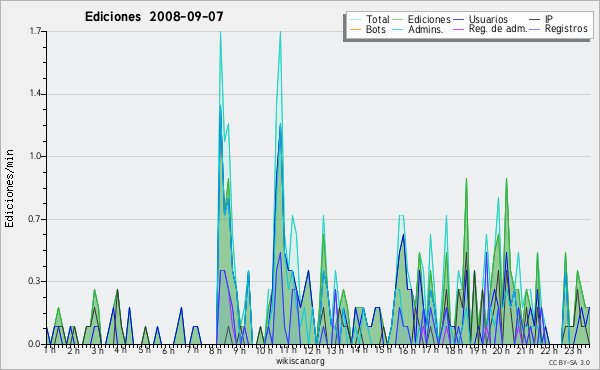Viewport: 600px width, 370px height.
Task: Click the chart title "Ediciones 2008-09-07"
Action: point(154,17)
